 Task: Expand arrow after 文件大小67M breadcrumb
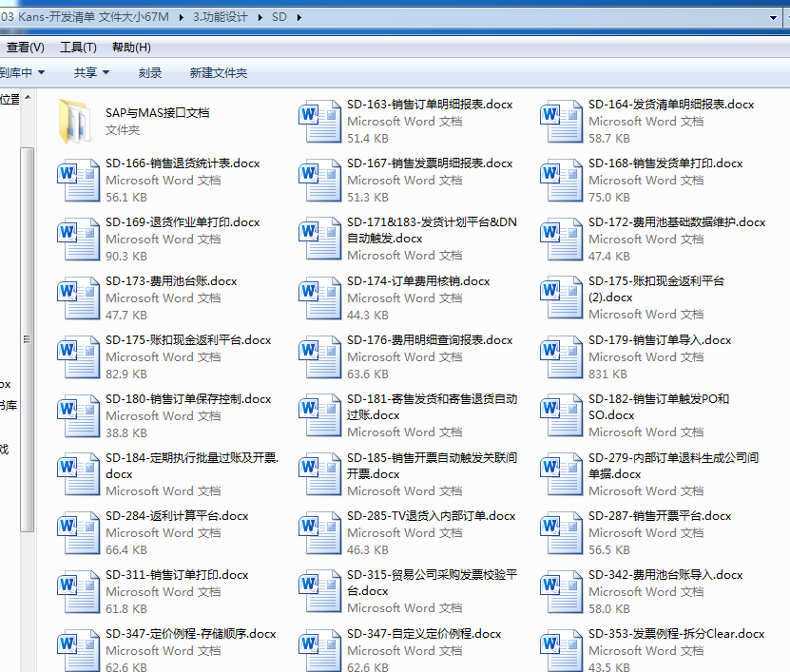[182, 18]
